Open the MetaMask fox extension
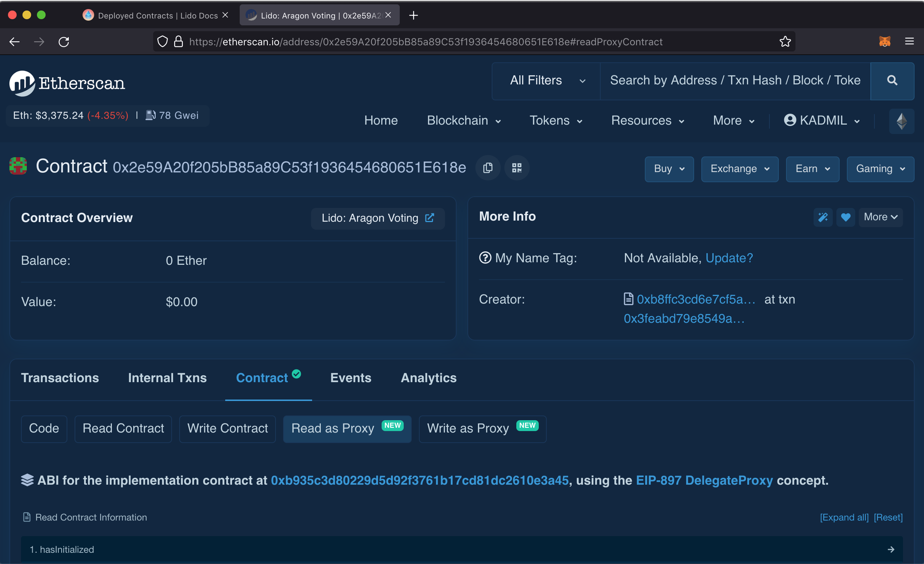 point(884,41)
